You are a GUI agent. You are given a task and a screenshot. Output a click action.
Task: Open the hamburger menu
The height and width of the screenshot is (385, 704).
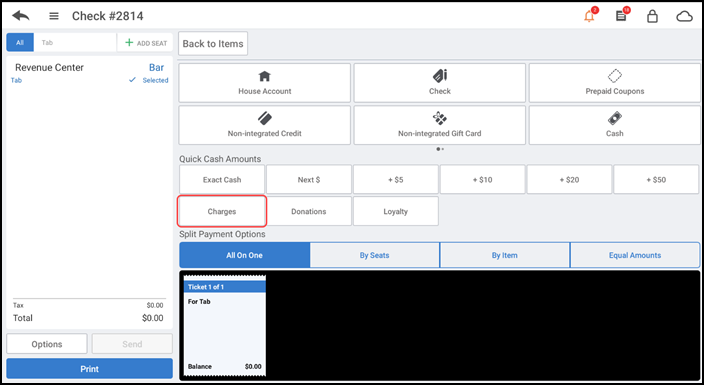tap(54, 16)
